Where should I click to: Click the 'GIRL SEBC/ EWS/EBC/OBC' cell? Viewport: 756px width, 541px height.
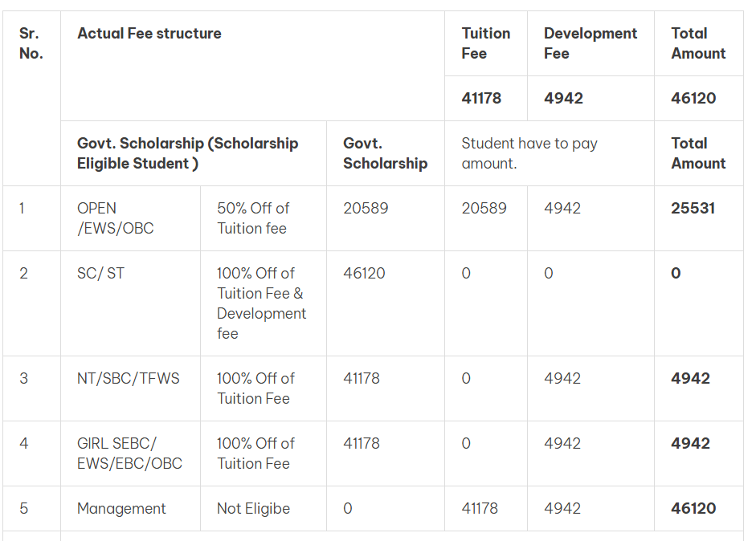(x=129, y=454)
